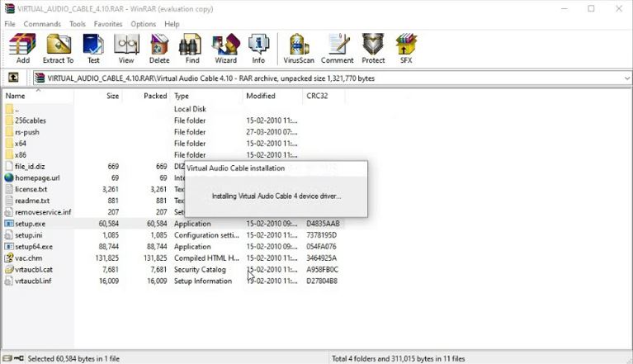This screenshot has height=364, width=633.
Task: Click the x86 folder icon
Action: pos(9,154)
